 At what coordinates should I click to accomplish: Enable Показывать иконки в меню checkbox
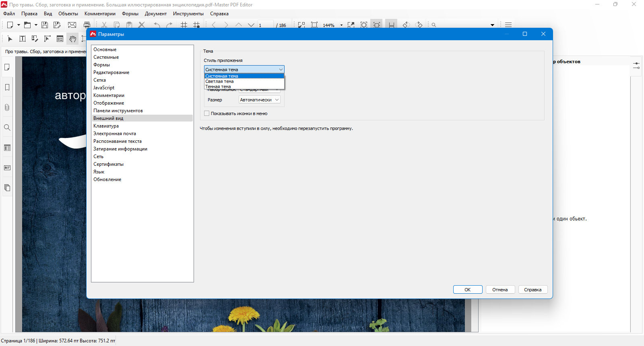coord(207,113)
